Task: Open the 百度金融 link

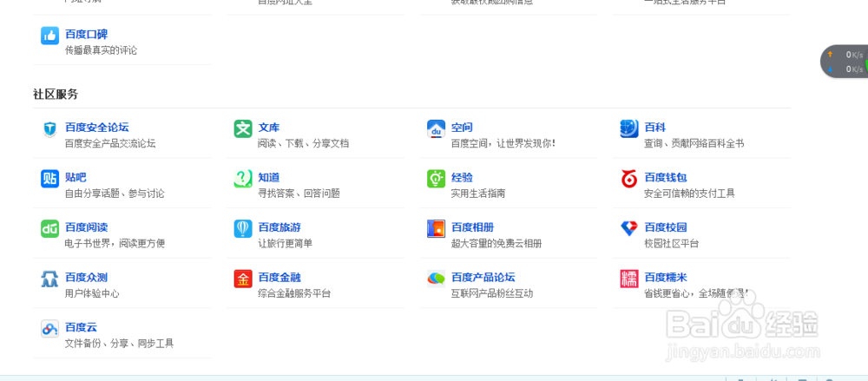Action: tap(279, 277)
